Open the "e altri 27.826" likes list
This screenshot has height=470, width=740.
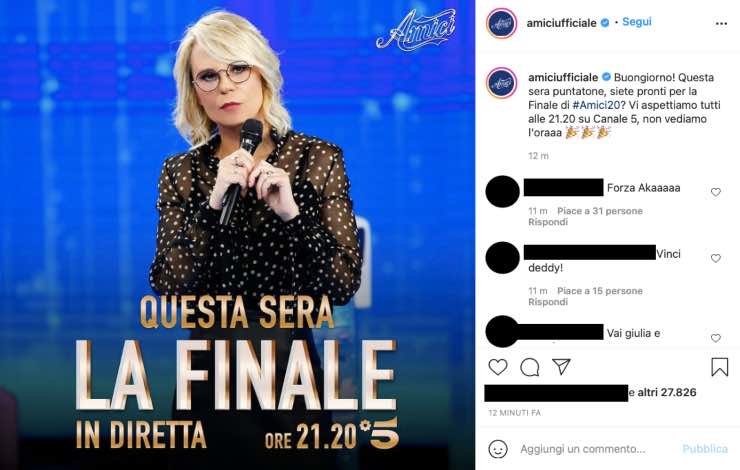click(x=662, y=392)
